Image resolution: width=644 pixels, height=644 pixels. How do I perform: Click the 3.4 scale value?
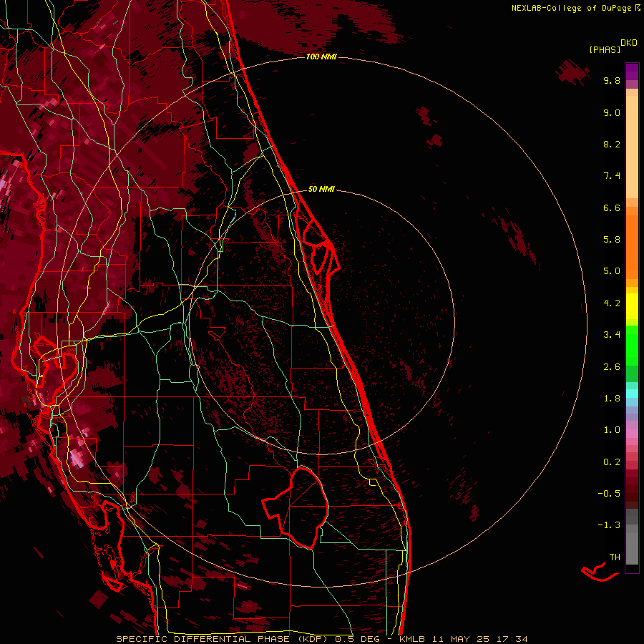point(612,335)
